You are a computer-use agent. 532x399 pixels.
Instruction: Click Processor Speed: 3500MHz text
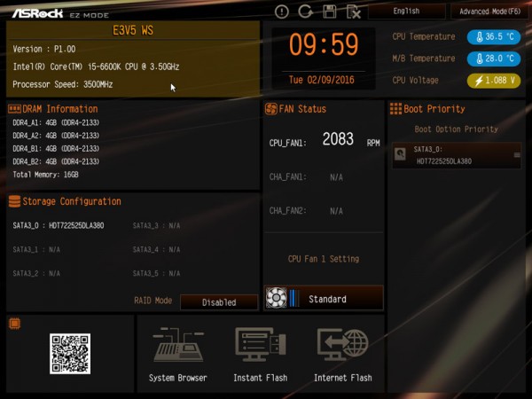point(63,84)
